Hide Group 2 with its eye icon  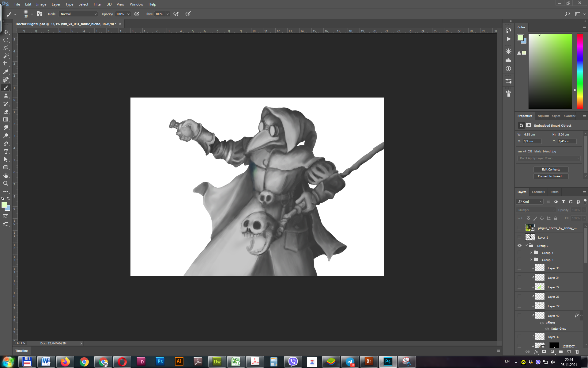(x=519, y=246)
